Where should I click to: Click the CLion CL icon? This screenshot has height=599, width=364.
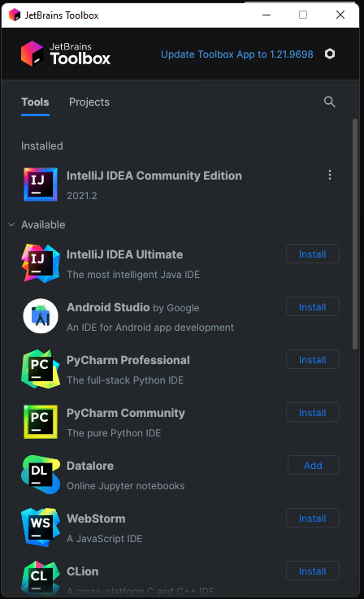click(41, 578)
